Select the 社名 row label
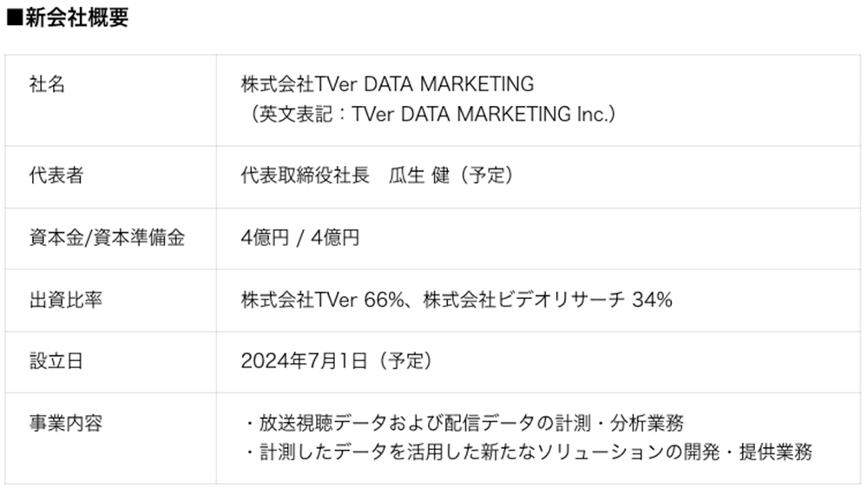The width and height of the screenshot is (868, 489). coord(47,85)
